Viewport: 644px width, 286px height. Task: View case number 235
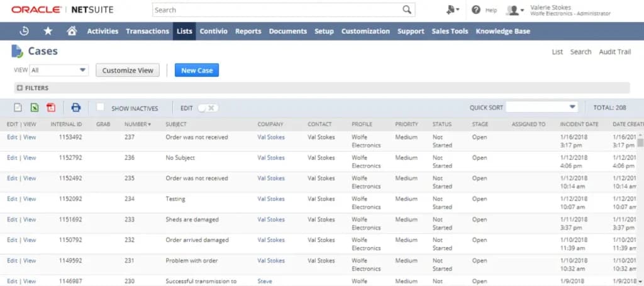[x=30, y=178]
